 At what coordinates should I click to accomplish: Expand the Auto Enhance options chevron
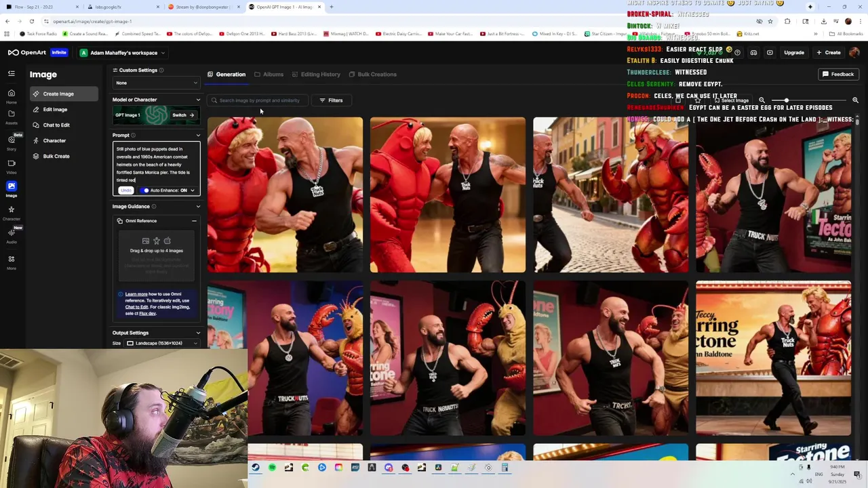[x=192, y=190]
